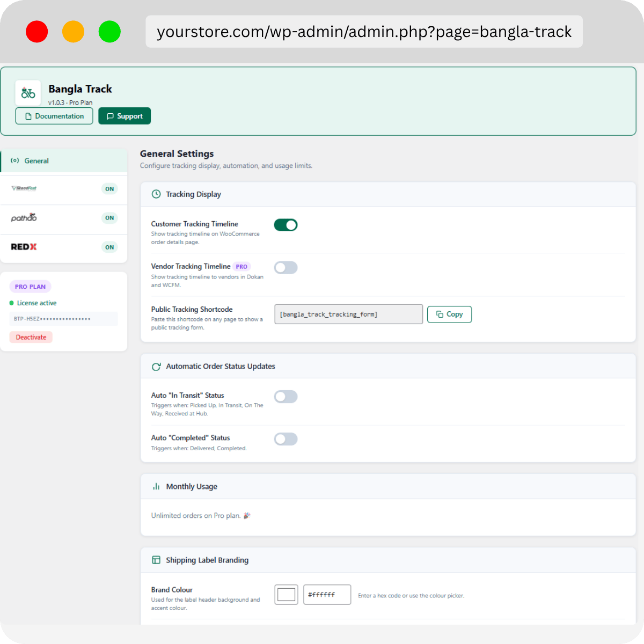This screenshot has height=644, width=644.
Task: Open the Brand Colour picker swatch
Action: tap(286, 595)
